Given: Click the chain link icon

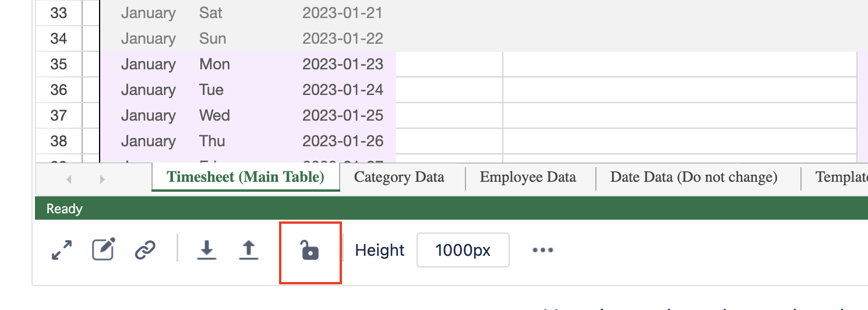Looking at the screenshot, I should (x=144, y=251).
